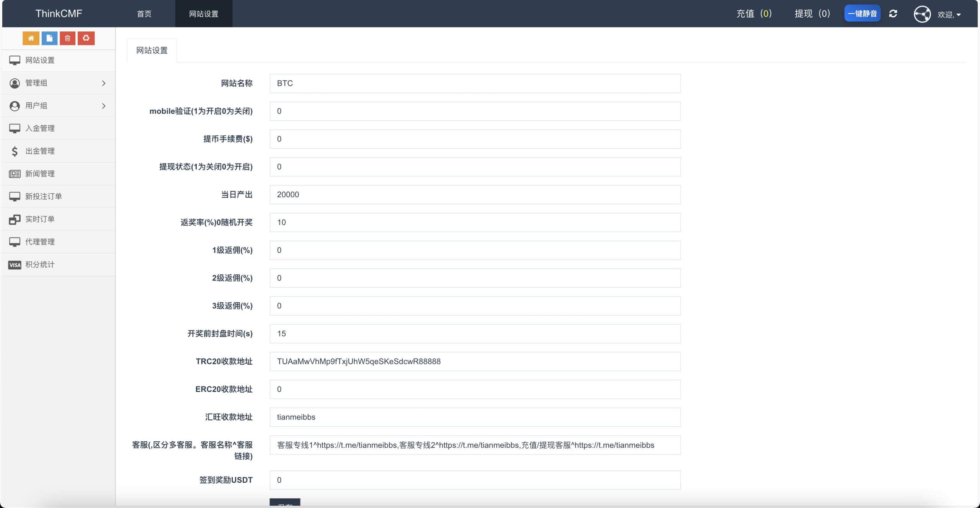Click the 网站名称 input field
Image resolution: width=980 pixels, height=508 pixels.
(x=475, y=83)
